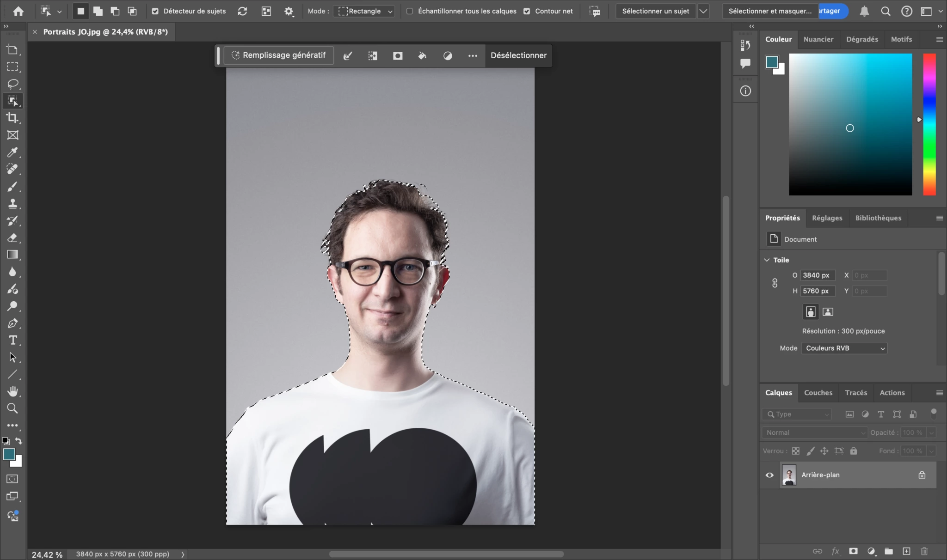Hide the Arrière-plan layer
947x560 pixels.
click(x=769, y=475)
